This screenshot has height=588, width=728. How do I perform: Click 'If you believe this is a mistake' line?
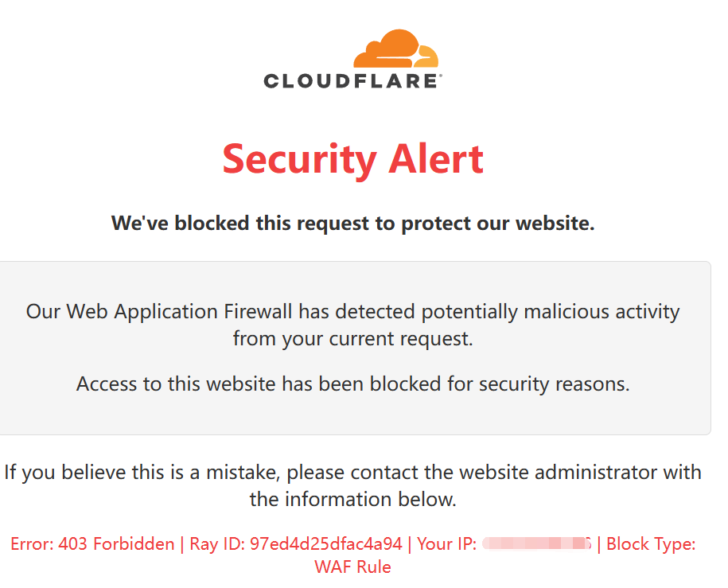352,473
